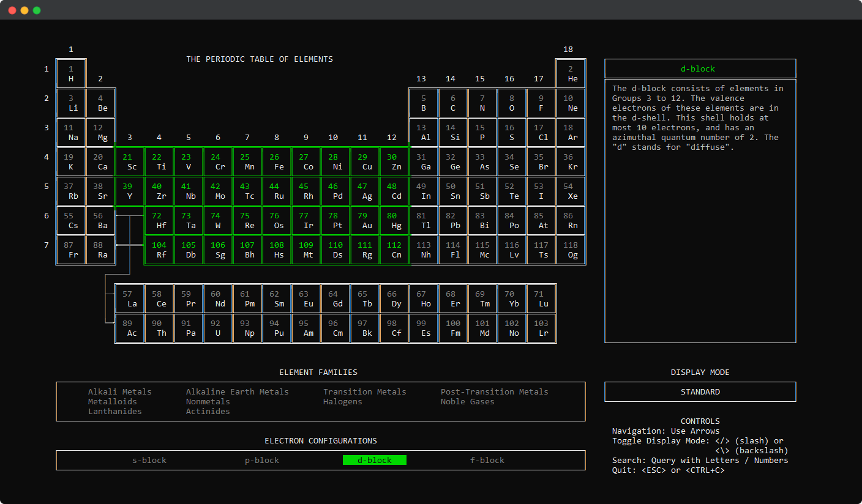Image resolution: width=862 pixels, height=504 pixels.
Task: Select the Palladium (Pd) cell
Action: coord(335,191)
